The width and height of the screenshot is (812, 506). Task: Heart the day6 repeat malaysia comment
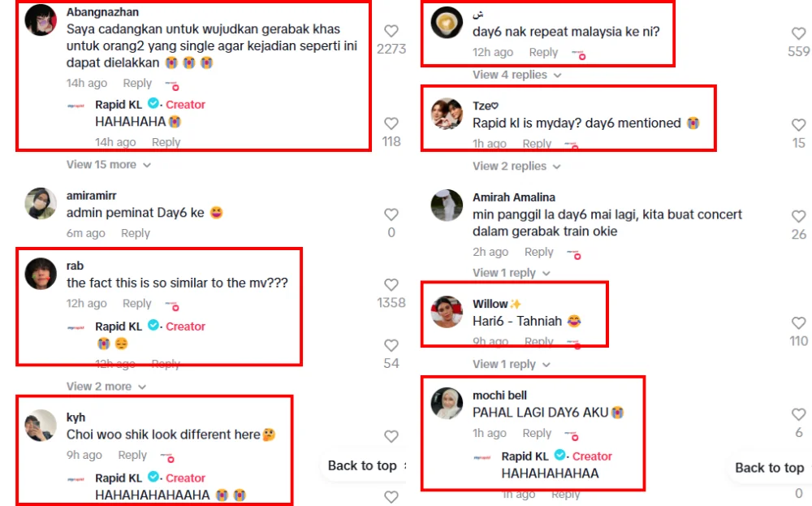click(x=798, y=33)
